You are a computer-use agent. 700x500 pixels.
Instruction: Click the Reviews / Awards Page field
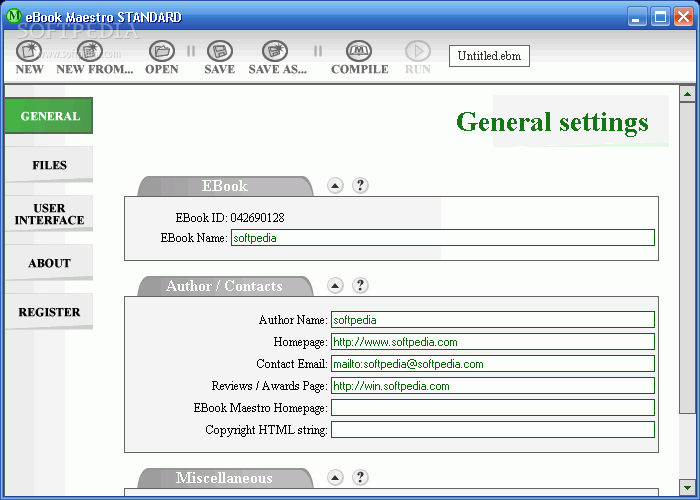pos(493,385)
